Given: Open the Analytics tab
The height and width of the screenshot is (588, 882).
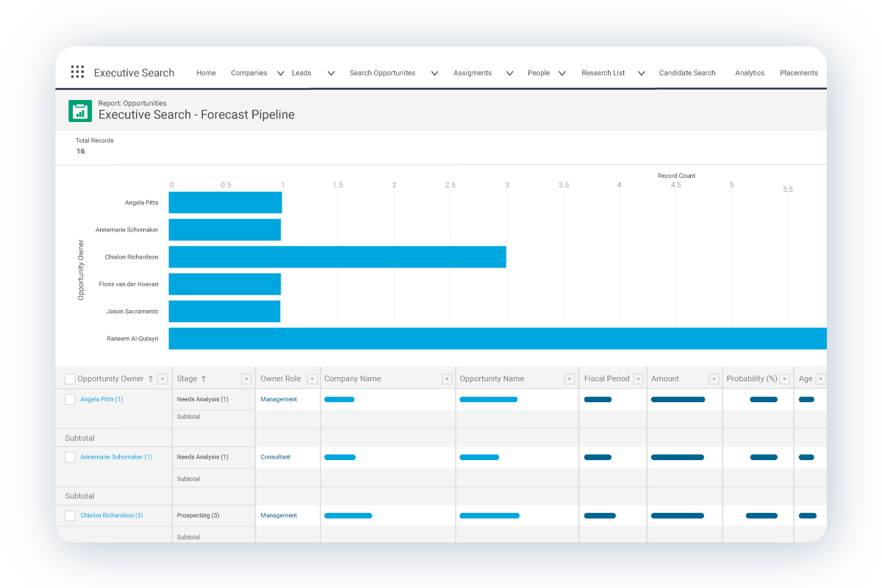Looking at the screenshot, I should pyautogui.click(x=750, y=73).
